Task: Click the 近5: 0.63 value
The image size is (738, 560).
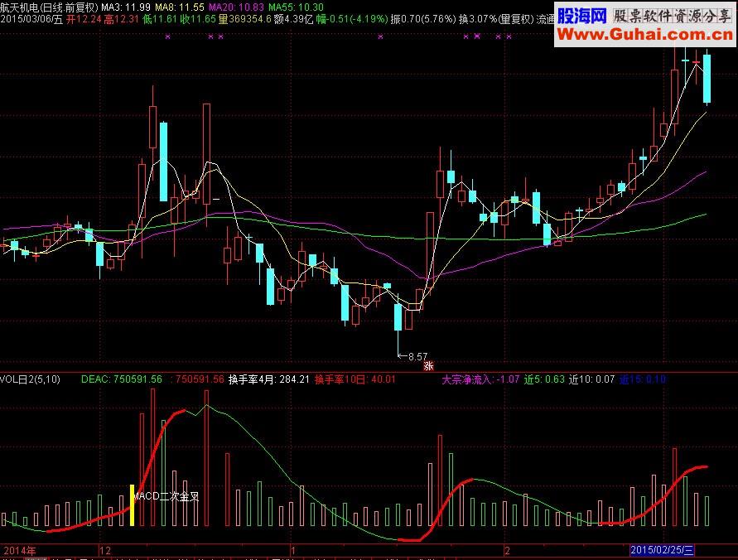Action: pyautogui.click(x=544, y=379)
